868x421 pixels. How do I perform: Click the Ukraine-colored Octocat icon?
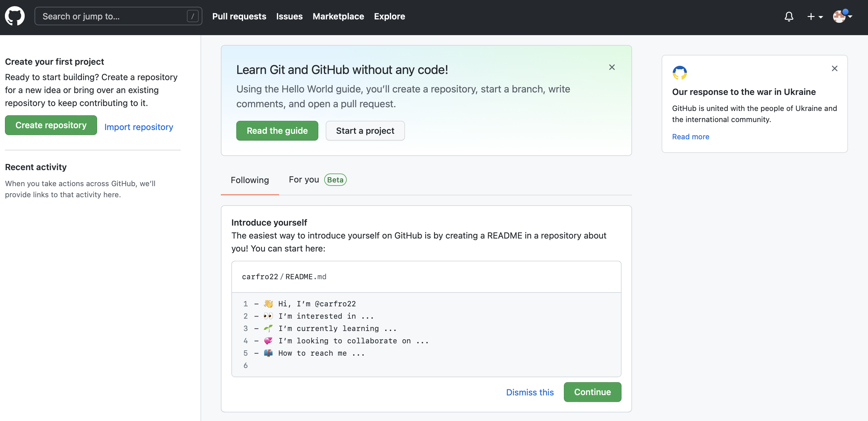tap(679, 72)
